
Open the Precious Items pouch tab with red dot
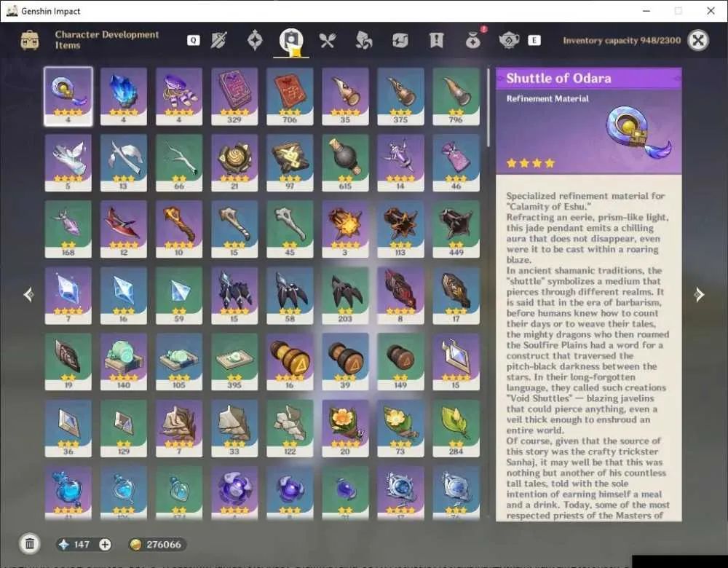(473, 40)
